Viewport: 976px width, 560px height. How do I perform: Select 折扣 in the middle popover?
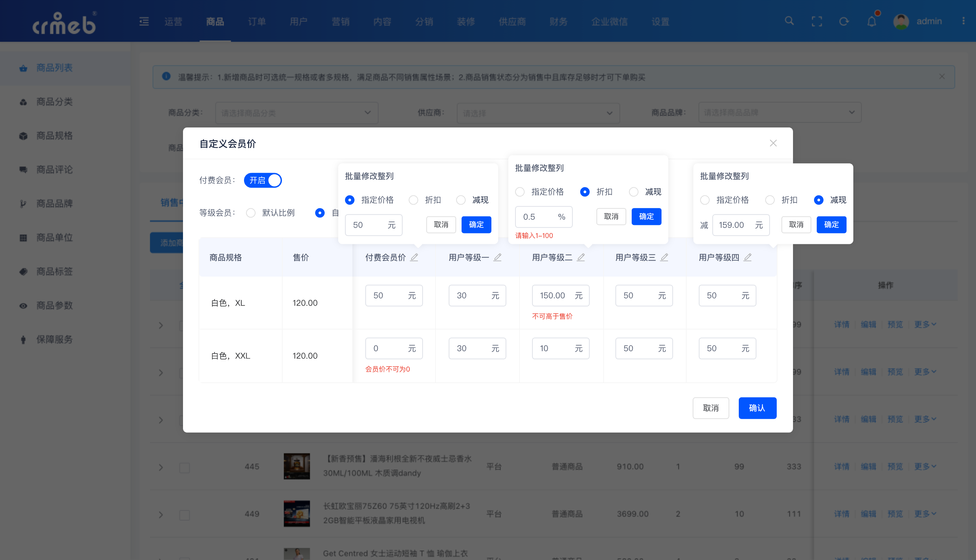click(x=585, y=191)
